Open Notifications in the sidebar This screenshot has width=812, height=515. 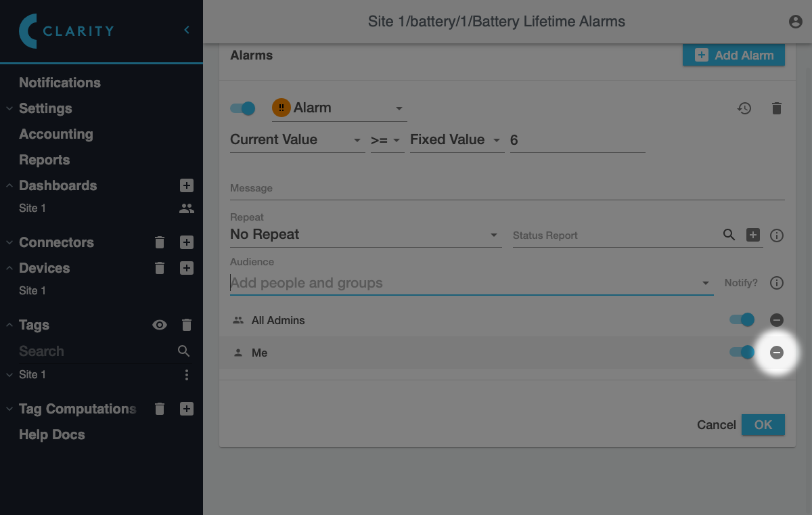click(60, 83)
